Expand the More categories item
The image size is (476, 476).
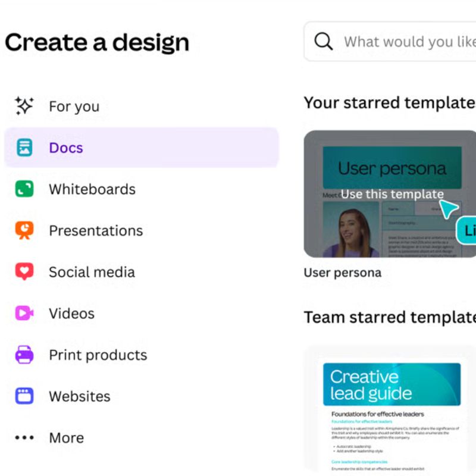[66, 438]
